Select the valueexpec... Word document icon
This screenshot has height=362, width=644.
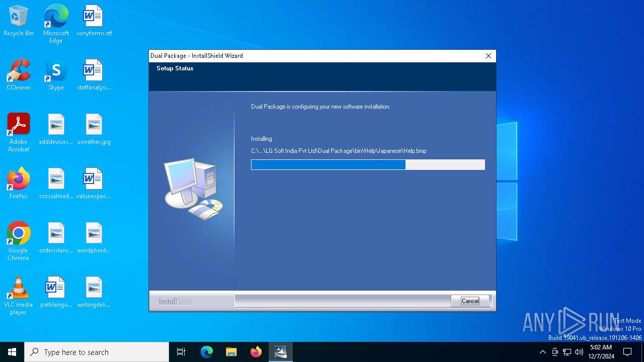click(x=94, y=184)
